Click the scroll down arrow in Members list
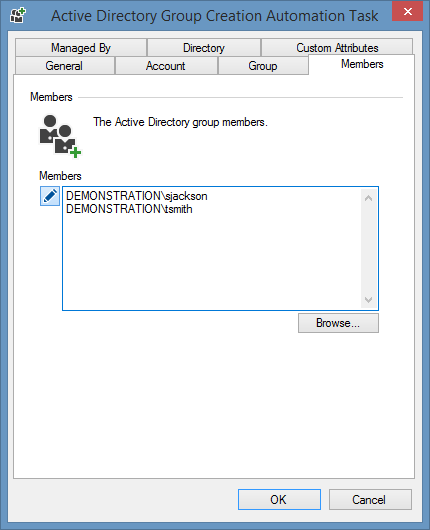Image resolution: width=430 pixels, height=530 pixels. click(x=368, y=299)
